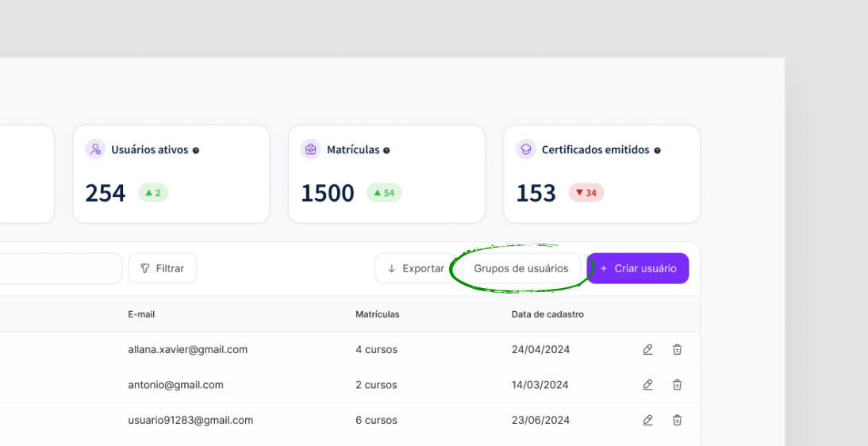Click date 23/06/2024
Screen dimensions: 868x446
click(541, 420)
